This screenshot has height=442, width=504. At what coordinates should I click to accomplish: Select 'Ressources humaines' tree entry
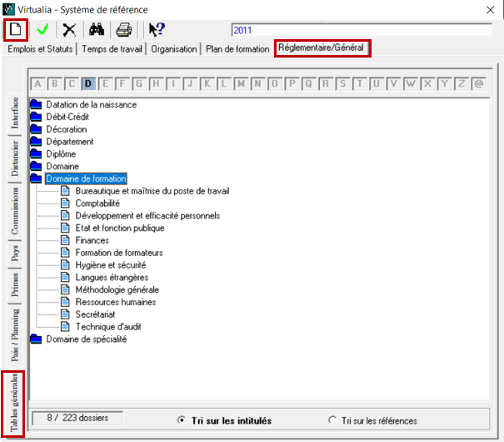(115, 302)
